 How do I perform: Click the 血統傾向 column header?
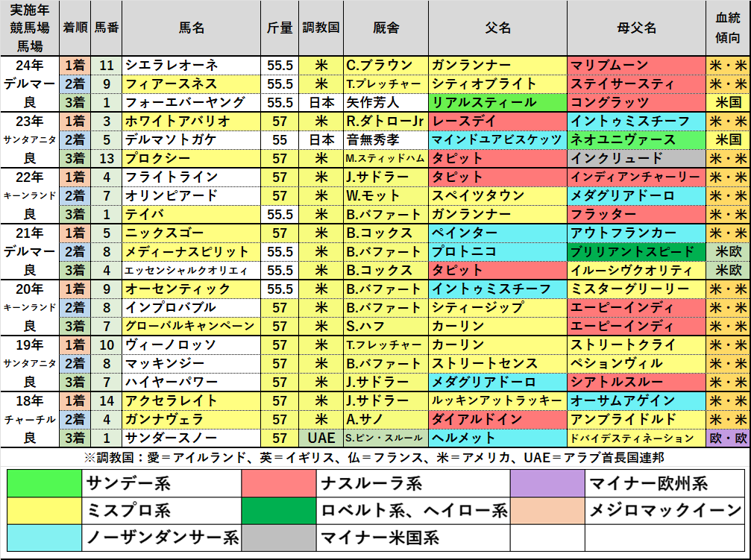coord(728,28)
